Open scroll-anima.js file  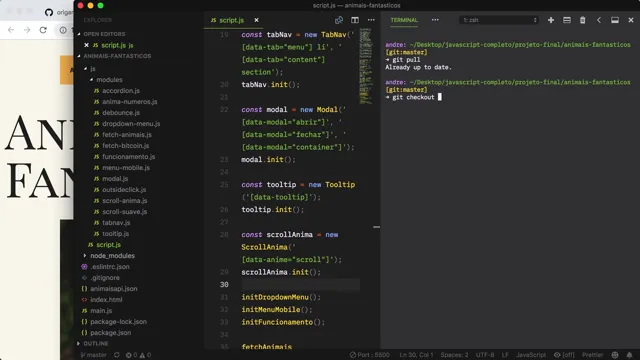[124, 201]
